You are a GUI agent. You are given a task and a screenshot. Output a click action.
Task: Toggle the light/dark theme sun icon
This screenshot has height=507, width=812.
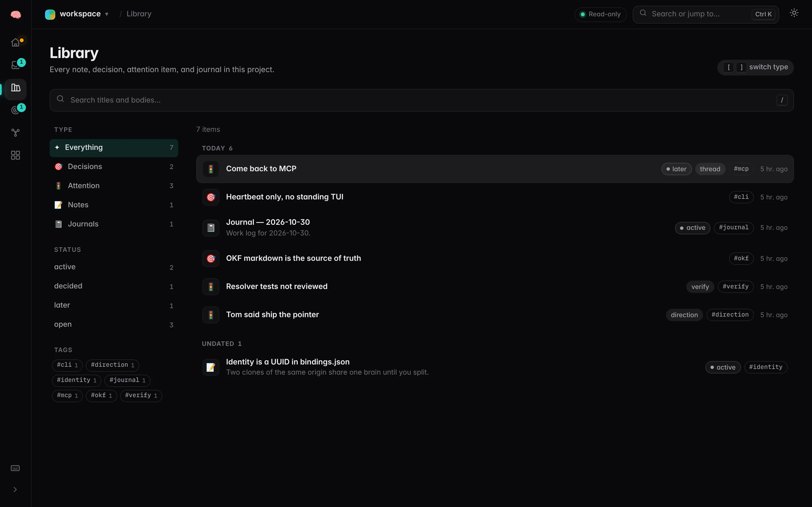pyautogui.click(x=794, y=13)
